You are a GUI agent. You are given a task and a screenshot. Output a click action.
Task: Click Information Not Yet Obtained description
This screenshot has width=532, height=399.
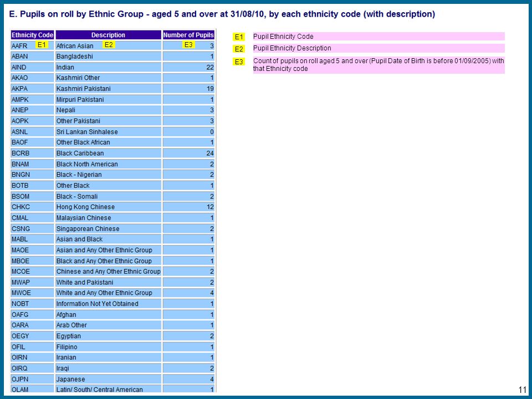click(x=108, y=303)
